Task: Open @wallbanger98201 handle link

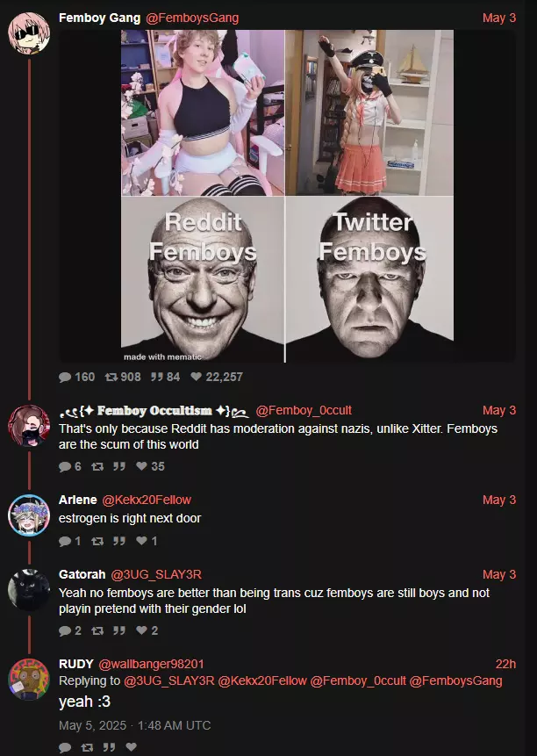Action: point(151,664)
